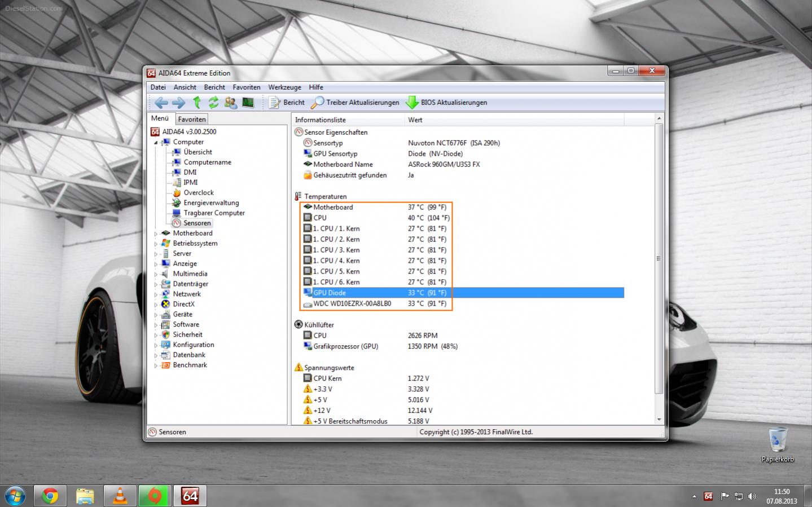The image size is (812, 507).
Task: Click the scrollbar down arrow in info list
Action: coord(659,420)
